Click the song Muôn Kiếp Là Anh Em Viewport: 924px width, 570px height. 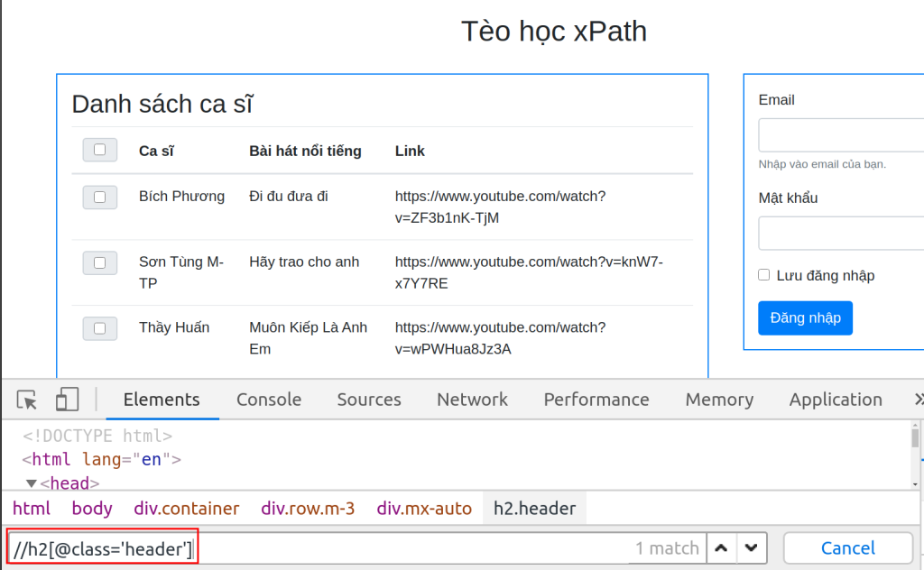pyautogui.click(x=308, y=338)
